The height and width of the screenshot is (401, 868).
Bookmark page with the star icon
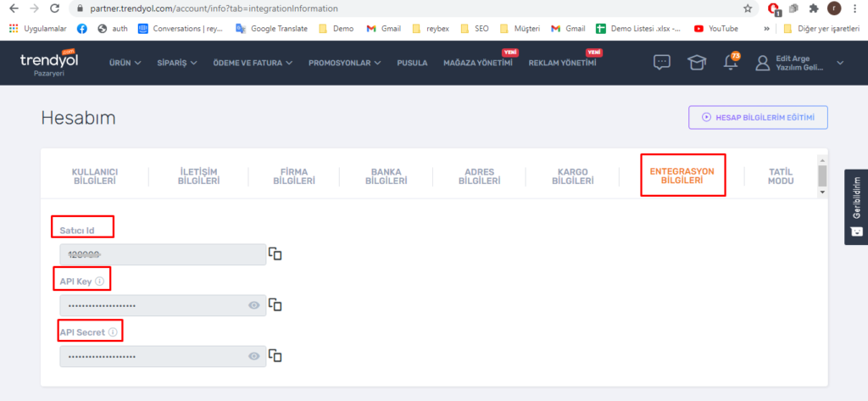[748, 8]
